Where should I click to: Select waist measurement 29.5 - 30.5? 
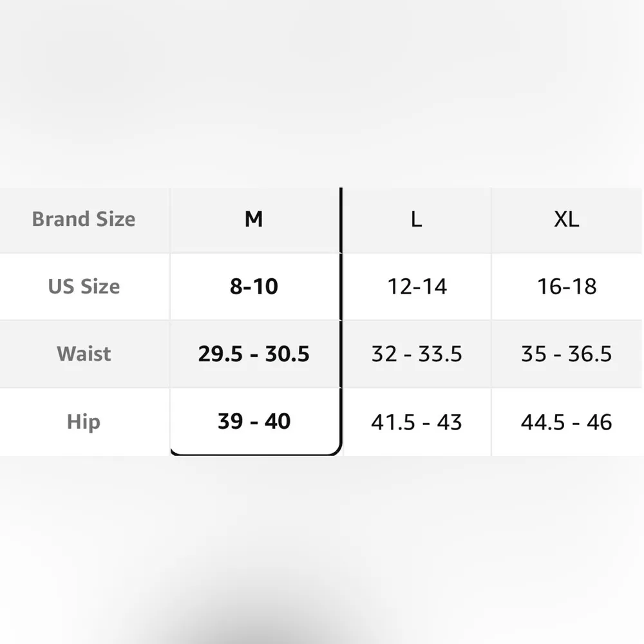254,354
